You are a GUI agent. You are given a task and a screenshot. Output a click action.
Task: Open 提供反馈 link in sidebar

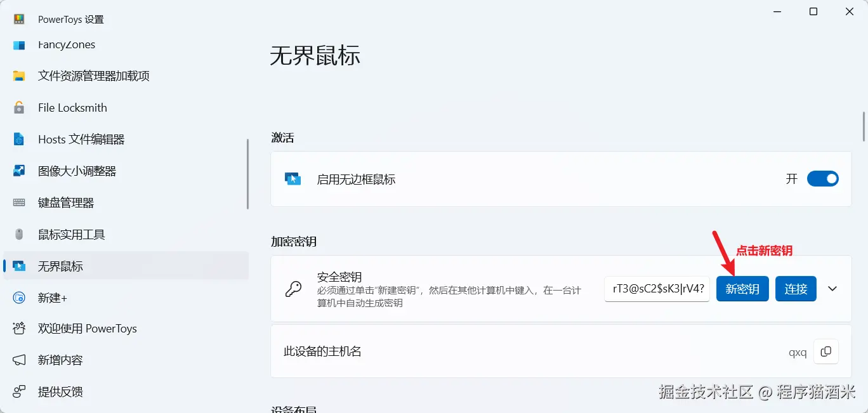tap(126, 391)
